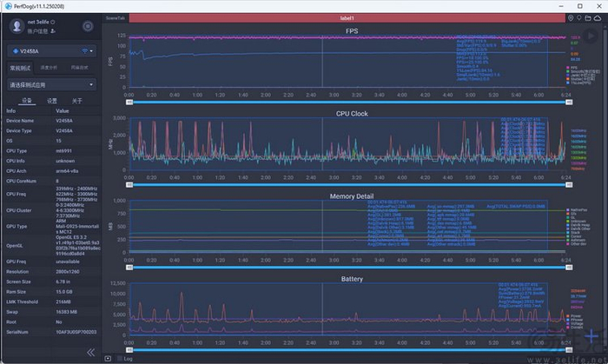Select the 常规测试 mode button

click(20, 67)
